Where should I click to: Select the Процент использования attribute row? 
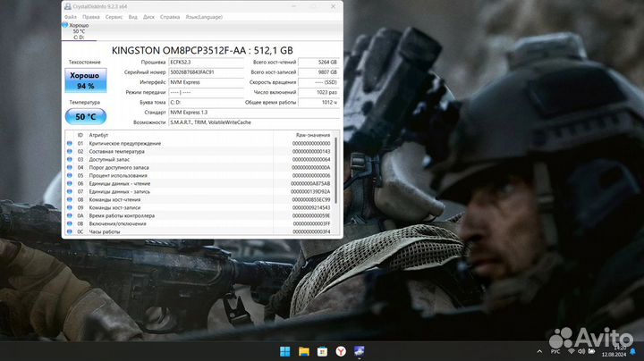(199, 175)
